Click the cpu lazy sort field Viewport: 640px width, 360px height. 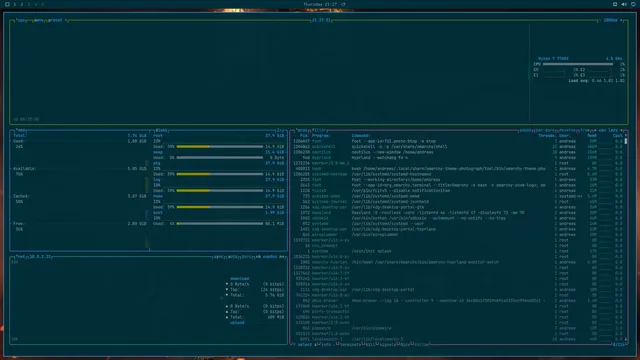pyautogui.click(x=608, y=131)
